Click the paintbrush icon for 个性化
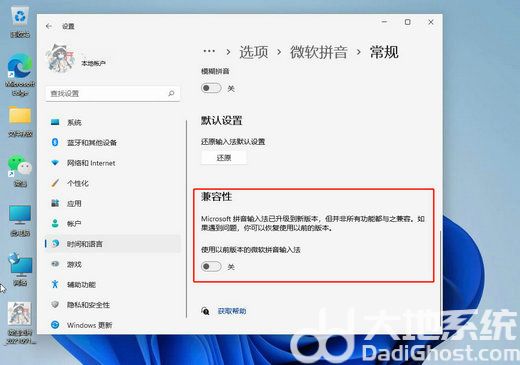Viewport: 520px width, 365px height. (55, 183)
